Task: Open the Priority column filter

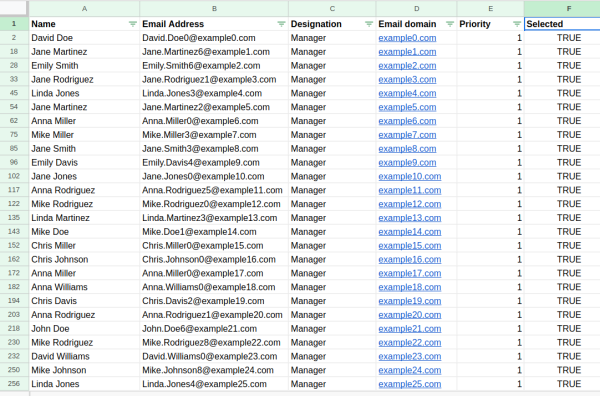Action: (x=517, y=24)
